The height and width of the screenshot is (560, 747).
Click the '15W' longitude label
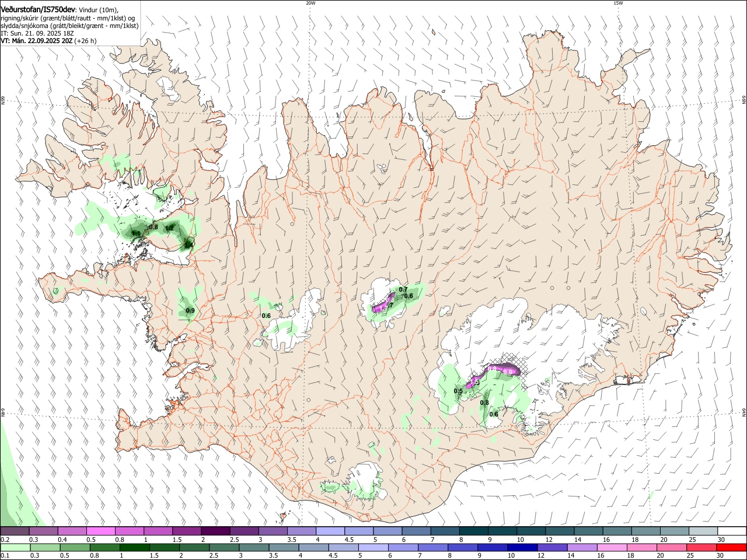point(618,3)
